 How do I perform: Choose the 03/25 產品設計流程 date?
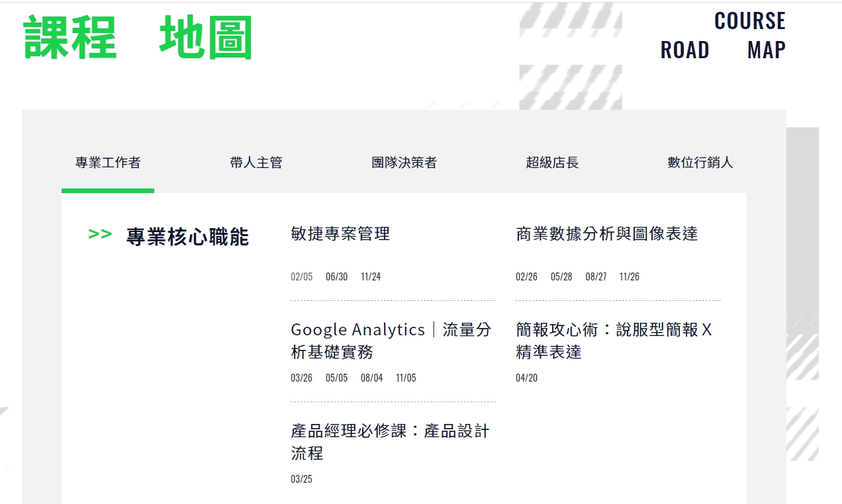(301, 479)
